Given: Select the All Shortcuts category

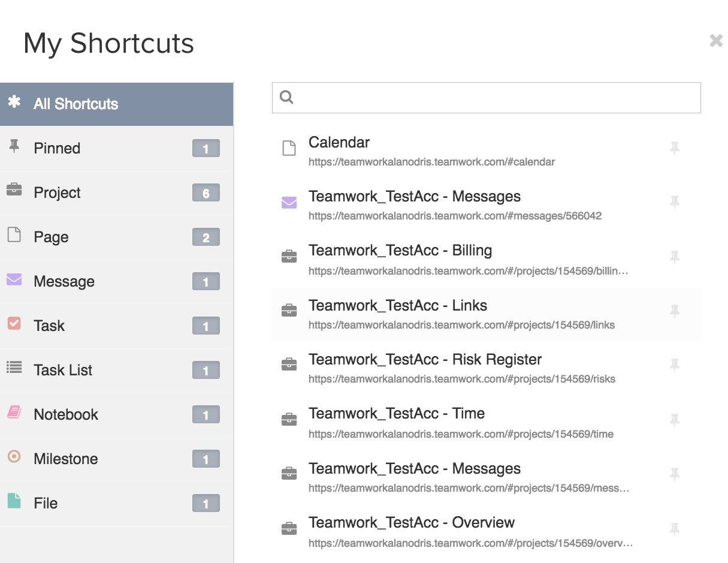Looking at the screenshot, I should click(116, 104).
